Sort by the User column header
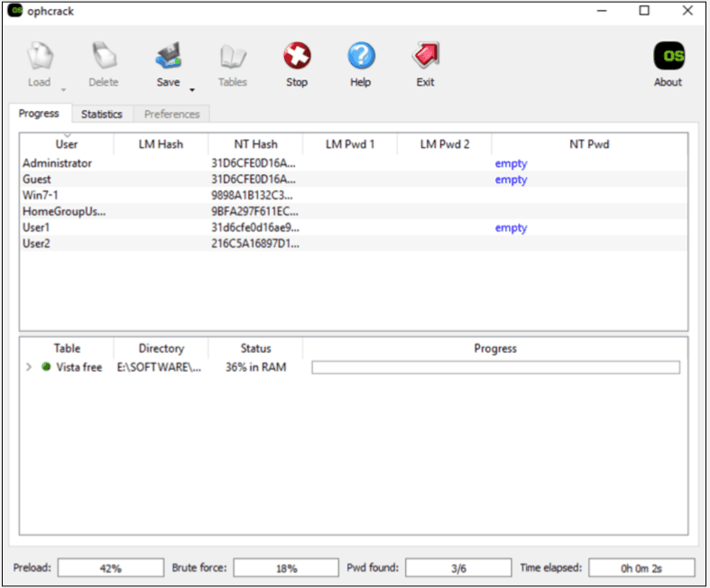This screenshot has height=588, width=710. click(67, 144)
